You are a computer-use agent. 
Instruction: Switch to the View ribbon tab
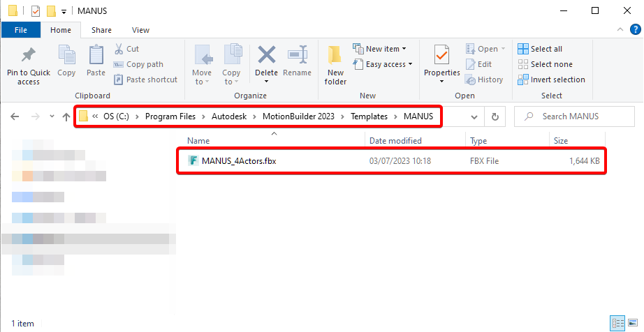[x=140, y=30]
